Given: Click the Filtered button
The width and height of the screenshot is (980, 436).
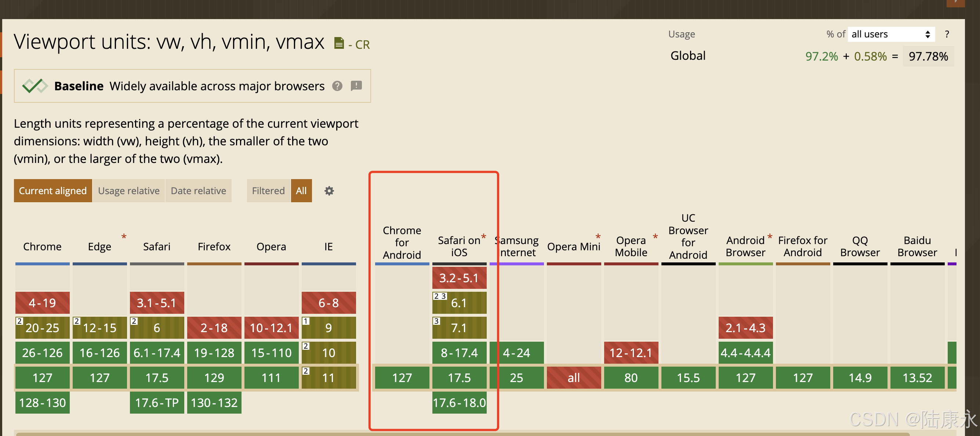Looking at the screenshot, I should pos(268,190).
